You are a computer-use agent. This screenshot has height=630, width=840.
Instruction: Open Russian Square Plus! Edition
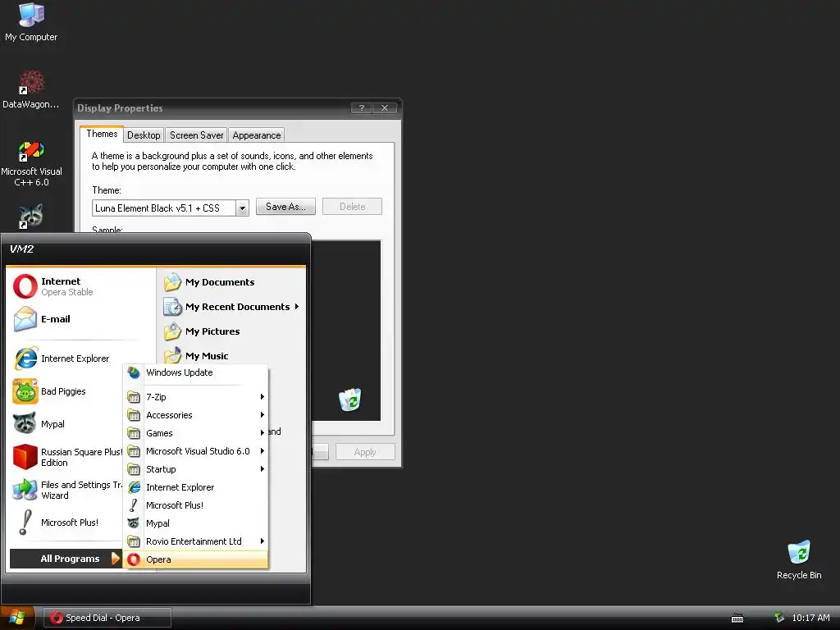click(x=66, y=457)
